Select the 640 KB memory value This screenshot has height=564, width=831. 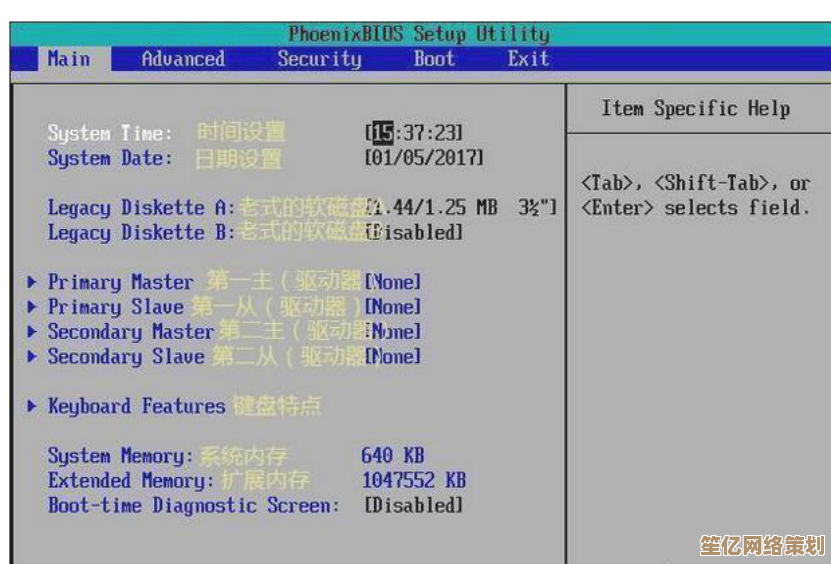coord(393,455)
